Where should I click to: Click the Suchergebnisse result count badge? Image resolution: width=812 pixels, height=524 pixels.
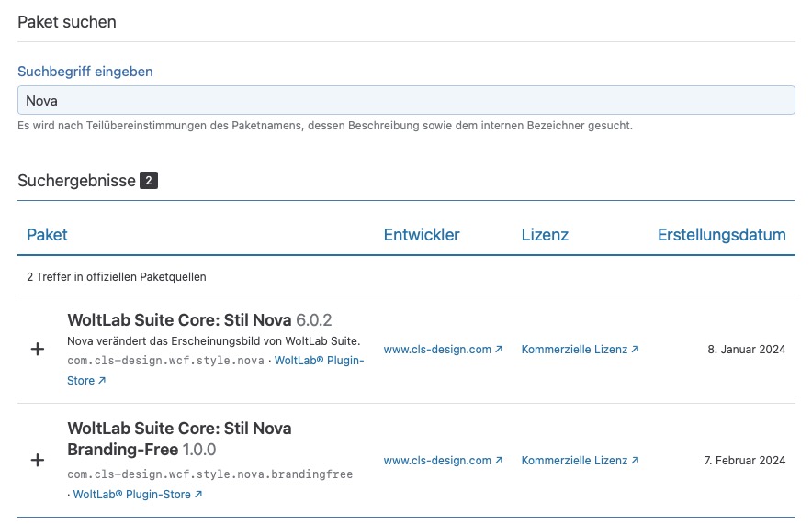coord(149,181)
